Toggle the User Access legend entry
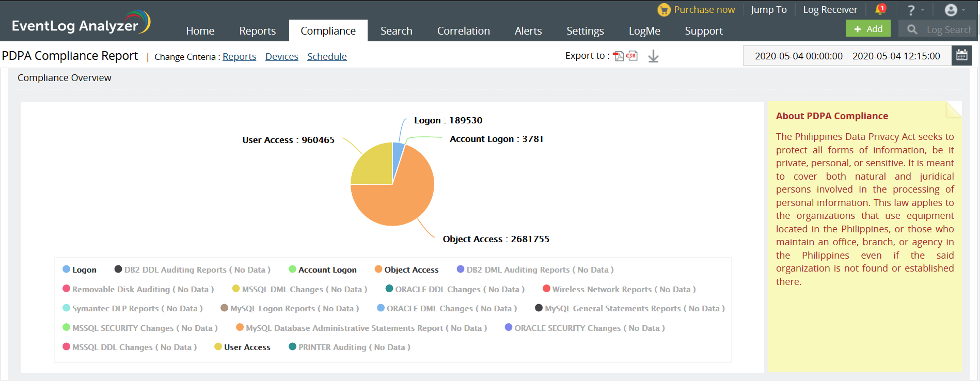 point(243,347)
